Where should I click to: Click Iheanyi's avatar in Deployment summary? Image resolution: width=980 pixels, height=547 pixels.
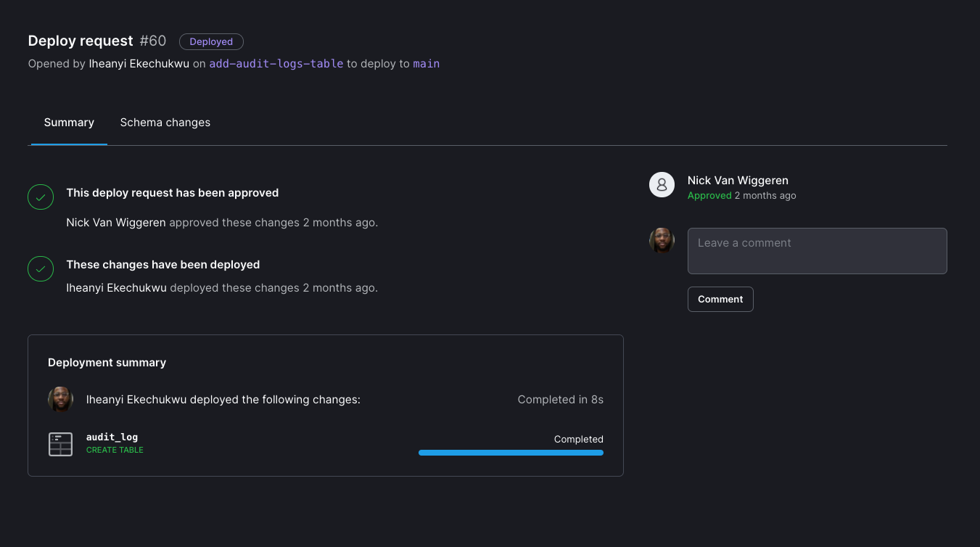click(x=61, y=399)
